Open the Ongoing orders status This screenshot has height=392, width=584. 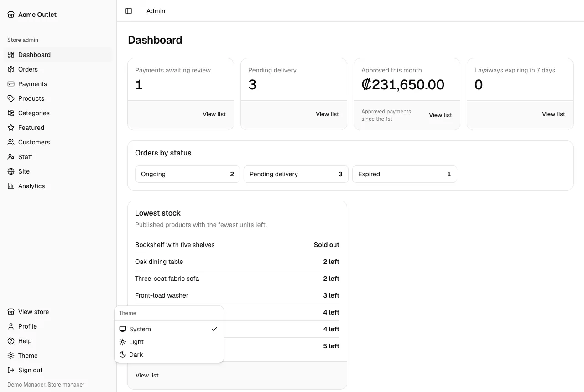pyautogui.click(x=188, y=174)
